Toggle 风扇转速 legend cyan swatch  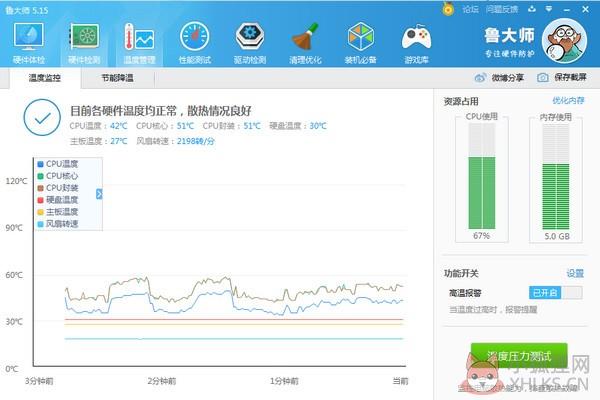point(40,224)
